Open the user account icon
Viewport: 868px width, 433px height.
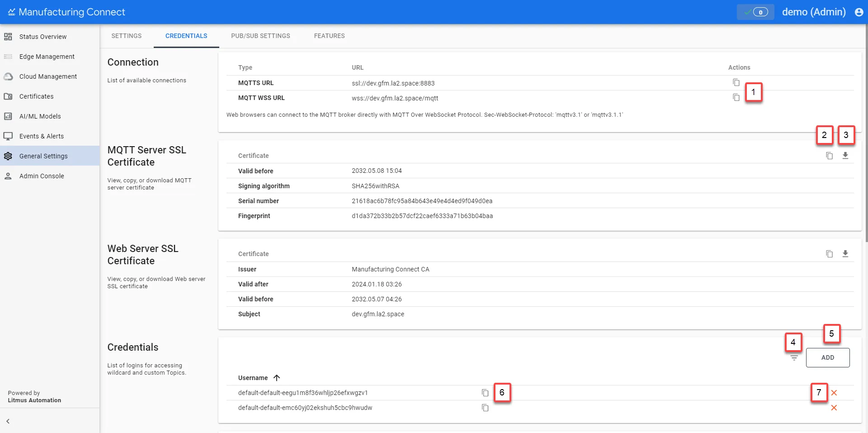(859, 12)
